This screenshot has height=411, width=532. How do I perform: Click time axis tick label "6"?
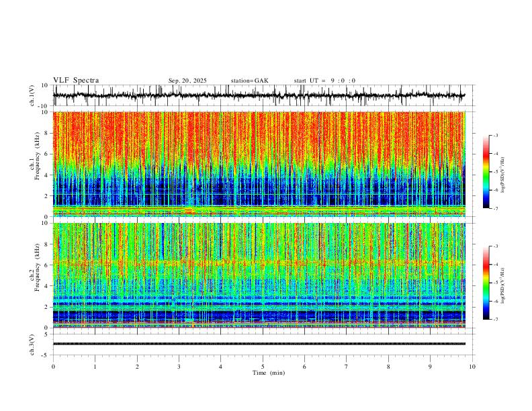click(304, 367)
